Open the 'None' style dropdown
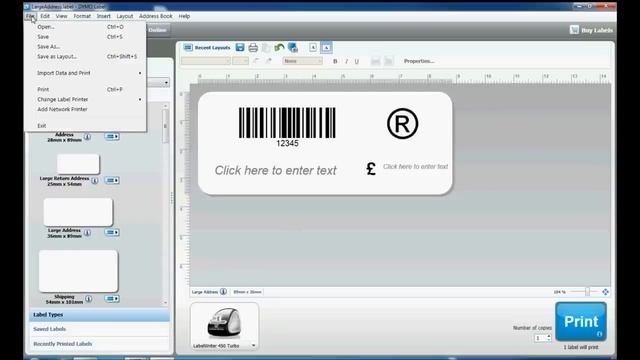Image resolution: width=640 pixels, height=360 pixels. pos(302,61)
